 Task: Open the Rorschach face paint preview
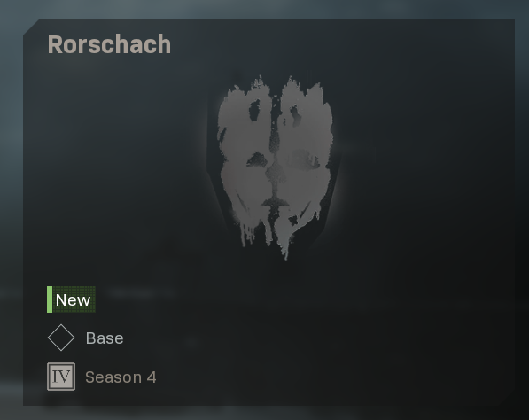click(275, 167)
